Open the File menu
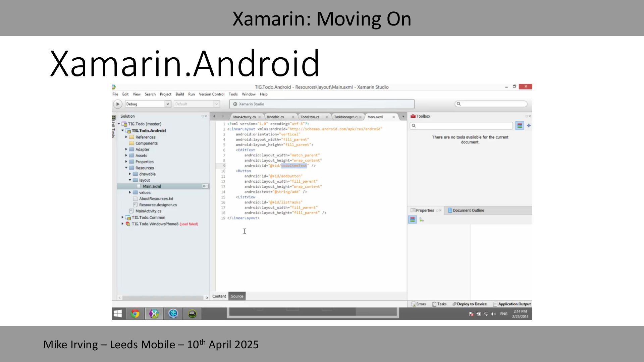Viewport: 644px width, 362px height. pyautogui.click(x=115, y=95)
